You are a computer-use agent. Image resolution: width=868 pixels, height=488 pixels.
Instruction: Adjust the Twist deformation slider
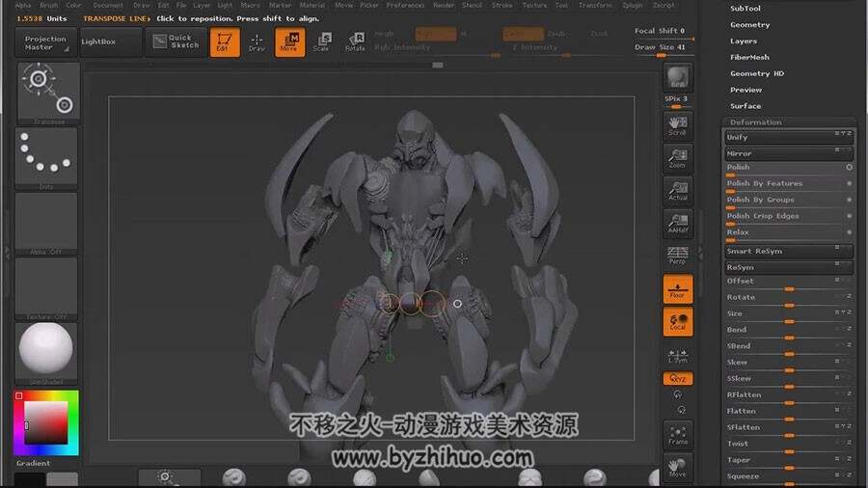click(788, 446)
